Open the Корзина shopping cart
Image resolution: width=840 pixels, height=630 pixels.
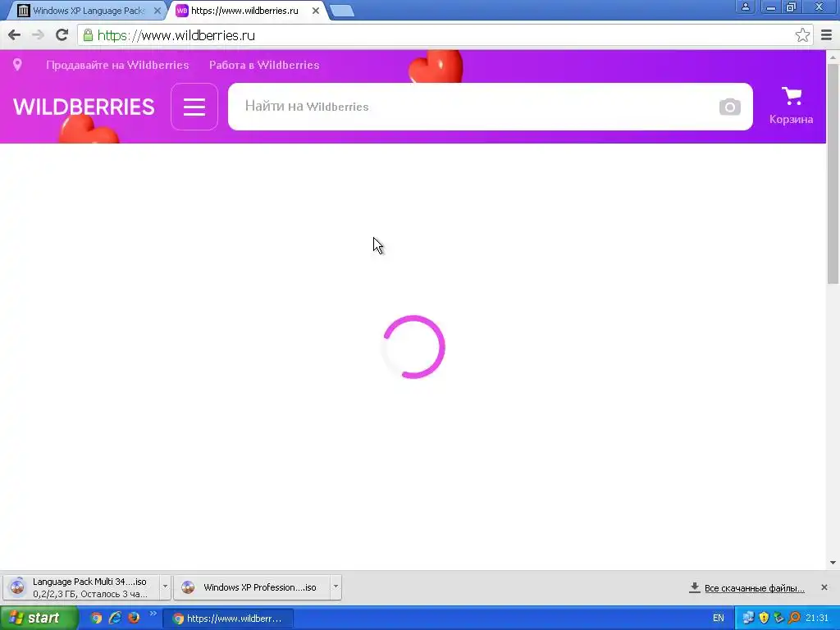pyautogui.click(x=792, y=106)
